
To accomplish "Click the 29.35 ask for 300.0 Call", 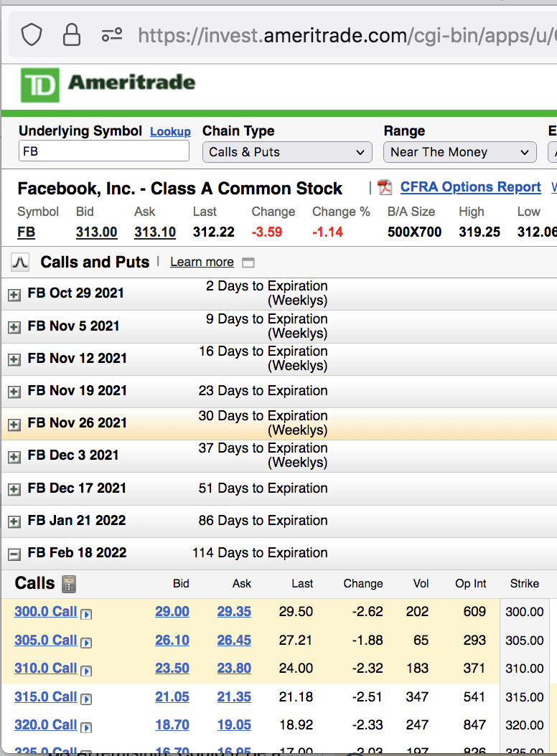I will coord(234,612).
